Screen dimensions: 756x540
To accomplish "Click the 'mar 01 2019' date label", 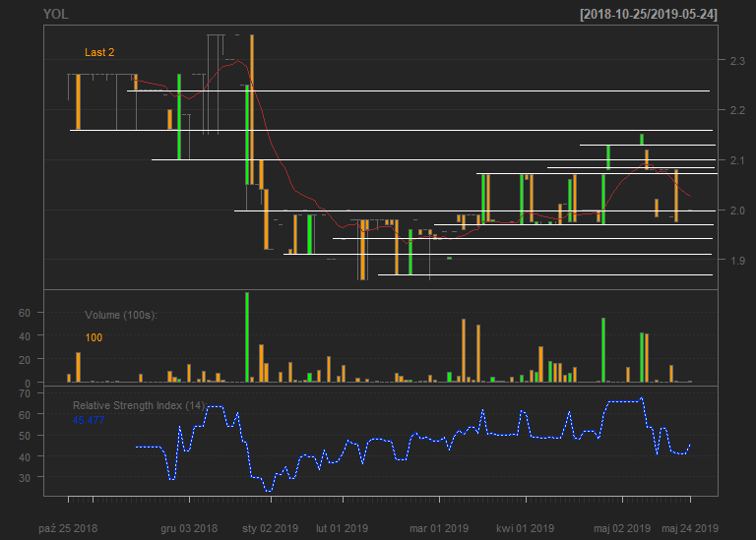I will 439,528.
